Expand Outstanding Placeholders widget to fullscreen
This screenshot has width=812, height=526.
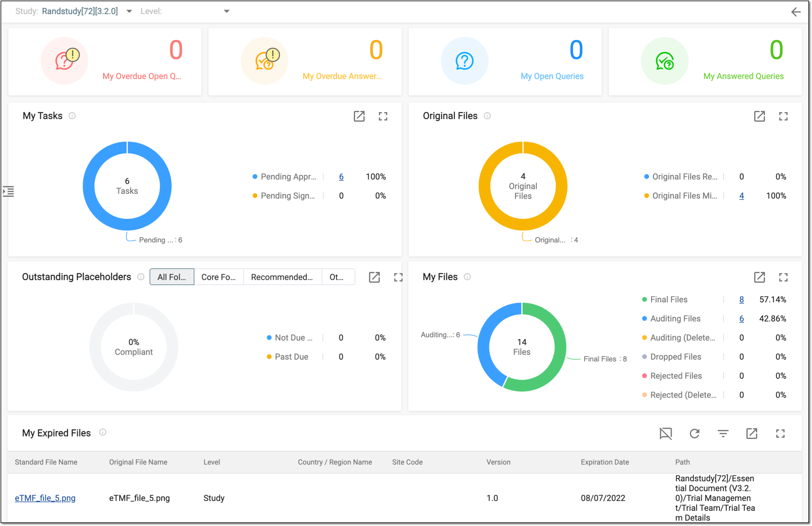[x=398, y=277]
